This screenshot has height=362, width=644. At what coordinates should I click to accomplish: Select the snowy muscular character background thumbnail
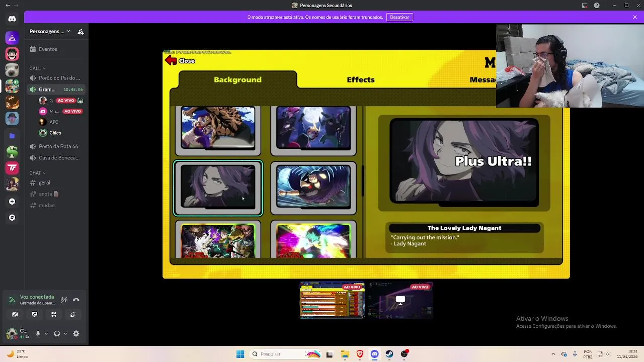pyautogui.click(x=218, y=130)
